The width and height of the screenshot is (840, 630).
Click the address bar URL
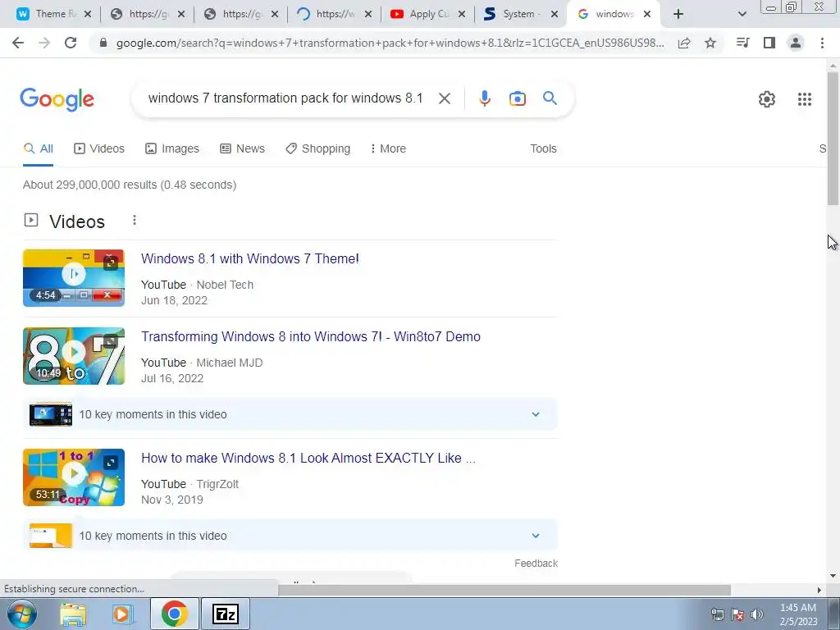tap(390, 43)
